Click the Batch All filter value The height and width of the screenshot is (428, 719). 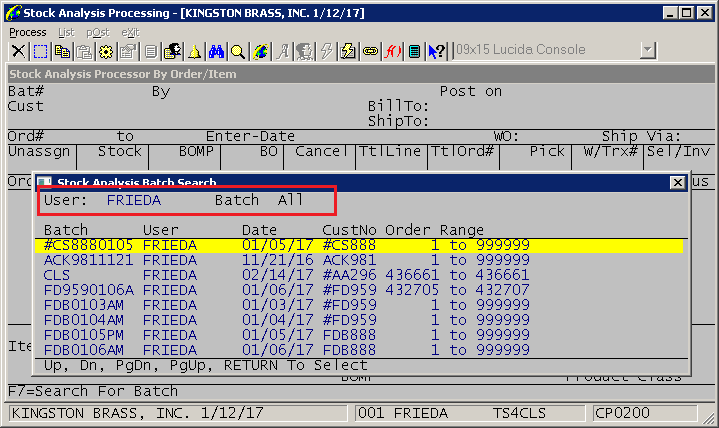290,200
